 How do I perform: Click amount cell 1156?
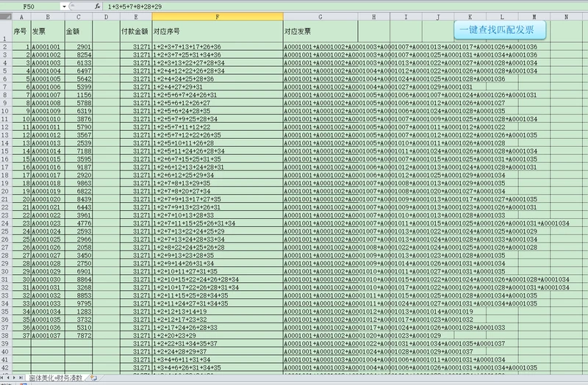(79, 95)
